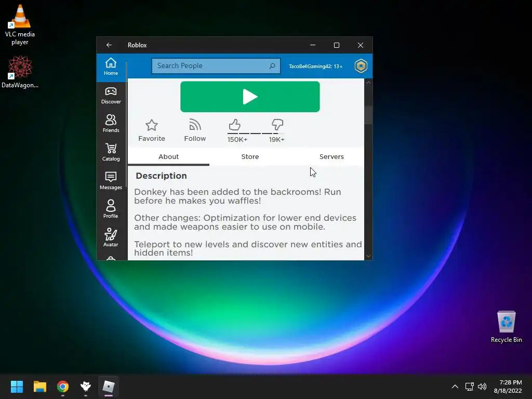Image resolution: width=532 pixels, height=399 pixels.
Task: Click the Description heading
Action: tap(161, 176)
